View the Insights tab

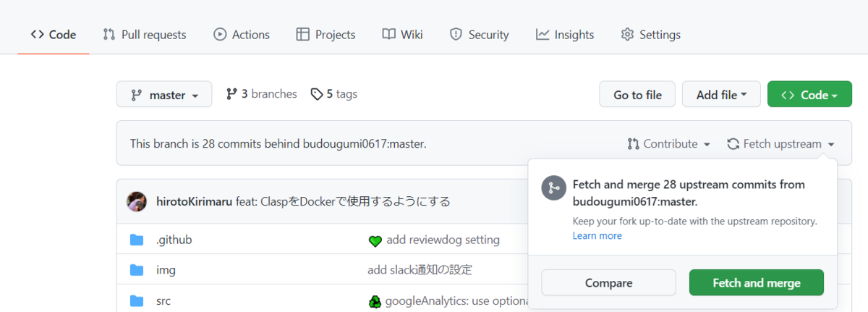tap(565, 35)
